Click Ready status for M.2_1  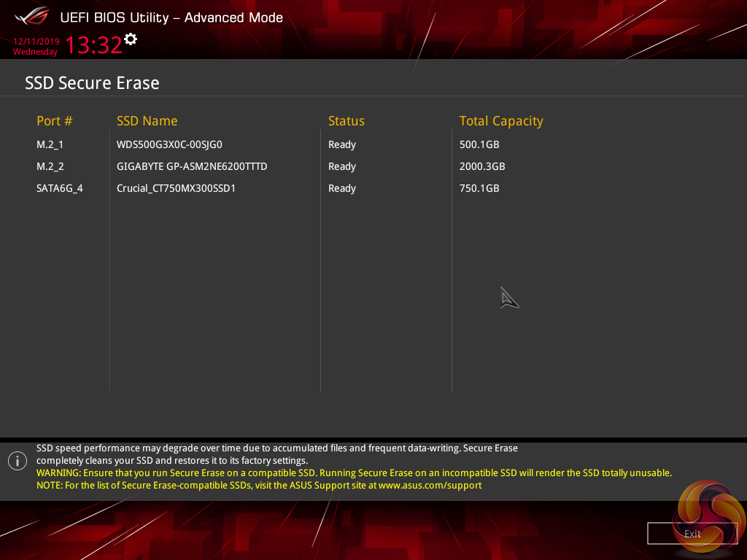coord(342,145)
